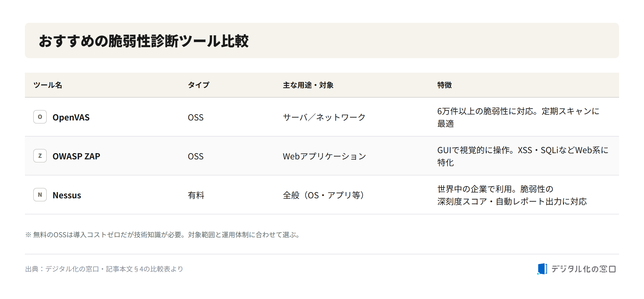Click the Webアプリケーション cell

[324, 156]
